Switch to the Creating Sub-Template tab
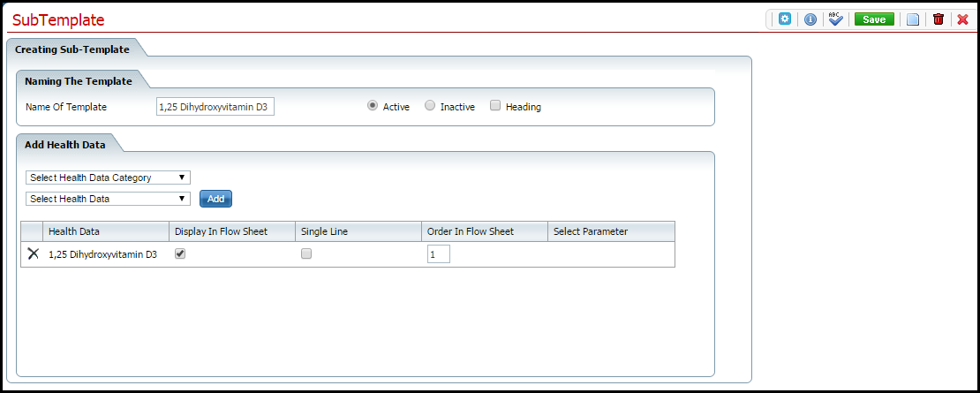 point(72,49)
